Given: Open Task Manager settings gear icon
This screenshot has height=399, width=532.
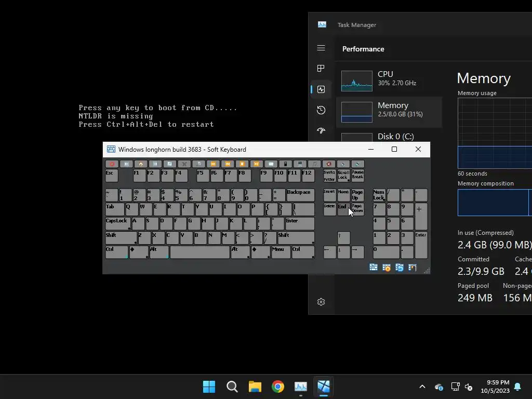Looking at the screenshot, I should pos(321,302).
